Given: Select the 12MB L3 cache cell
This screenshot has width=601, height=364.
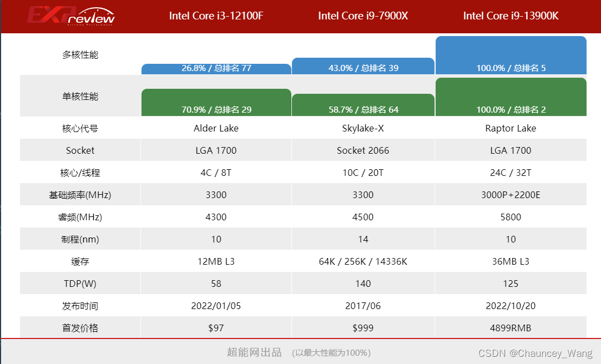Looking at the screenshot, I should click(x=216, y=262).
